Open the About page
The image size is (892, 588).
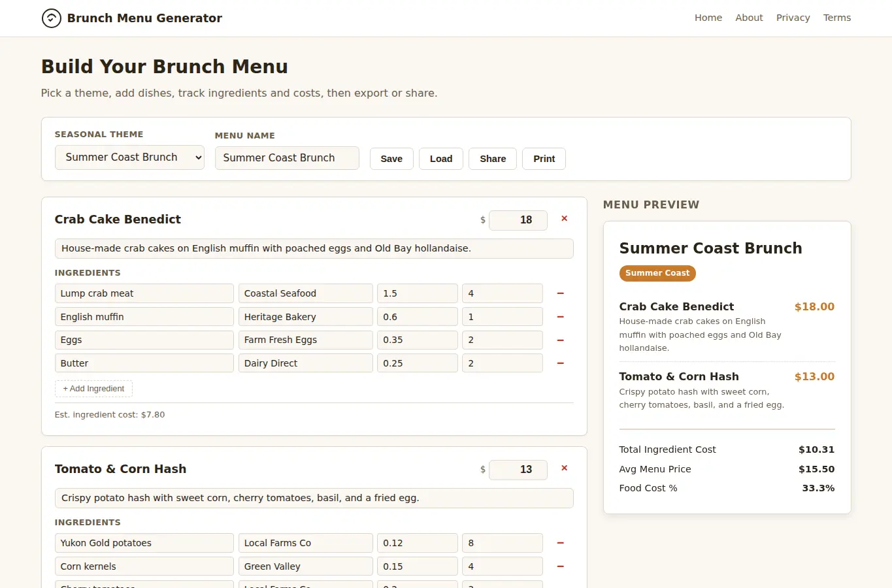coord(749,18)
